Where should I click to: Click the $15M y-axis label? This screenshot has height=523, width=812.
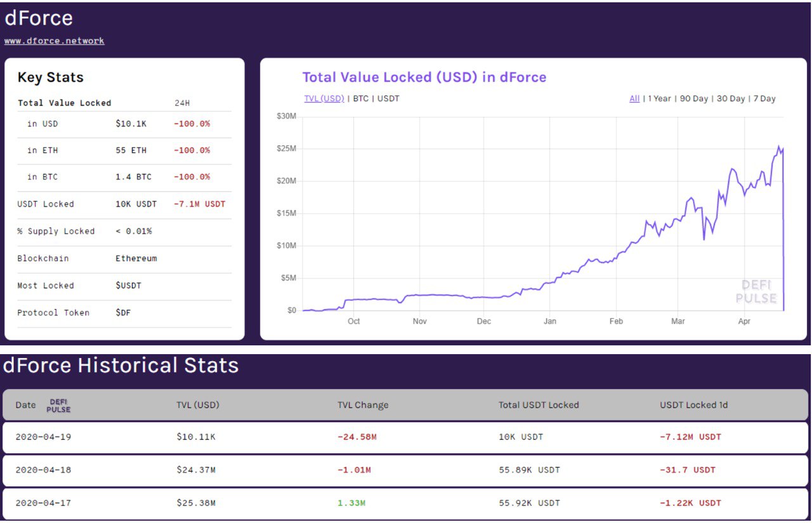(286, 213)
